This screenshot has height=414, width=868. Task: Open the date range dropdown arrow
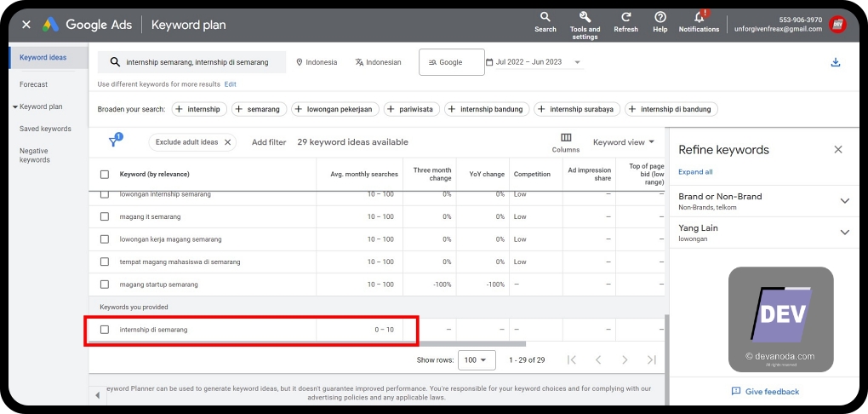[x=577, y=63]
